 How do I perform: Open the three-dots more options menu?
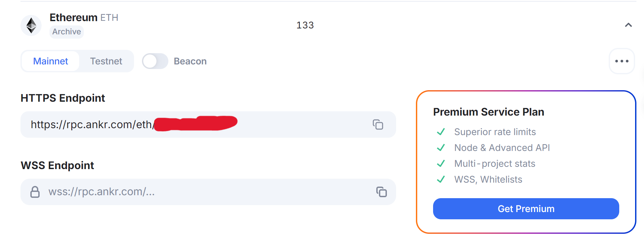click(x=622, y=61)
